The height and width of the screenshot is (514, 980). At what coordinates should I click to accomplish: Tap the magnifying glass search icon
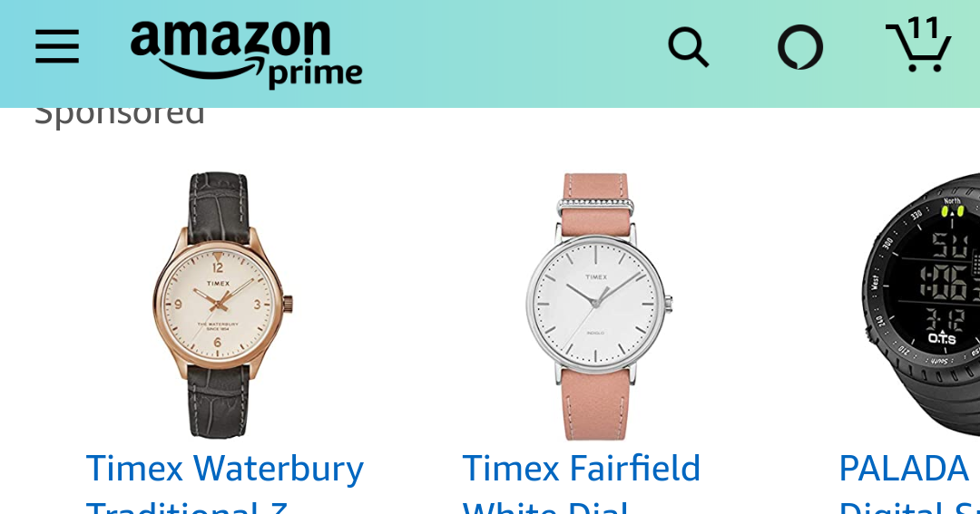688,47
